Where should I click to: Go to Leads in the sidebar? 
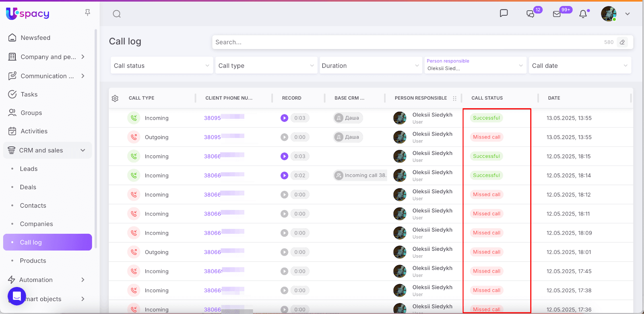click(29, 169)
